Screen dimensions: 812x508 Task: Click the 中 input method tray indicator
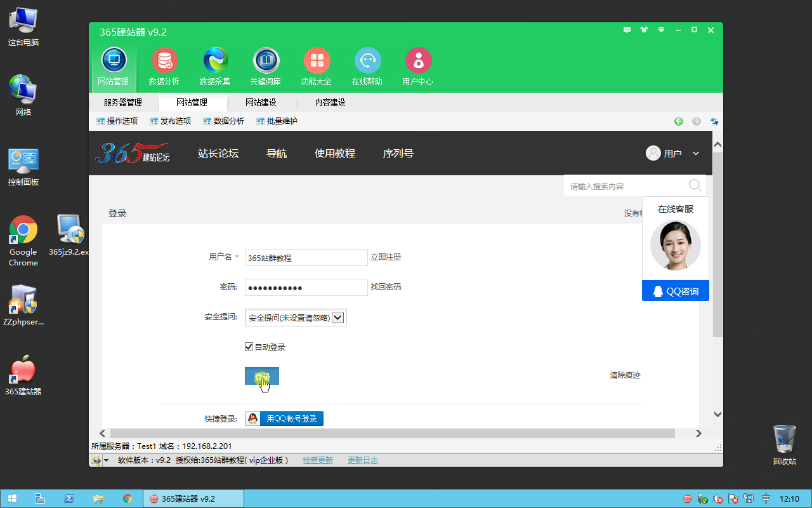766,498
